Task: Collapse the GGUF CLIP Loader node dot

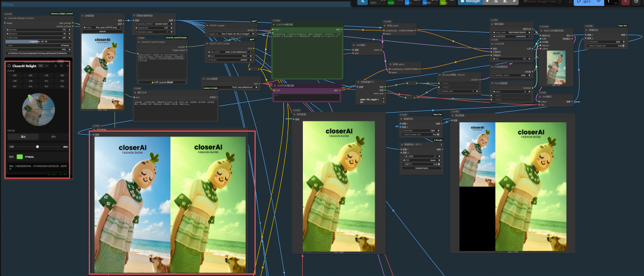Action: coord(206,44)
